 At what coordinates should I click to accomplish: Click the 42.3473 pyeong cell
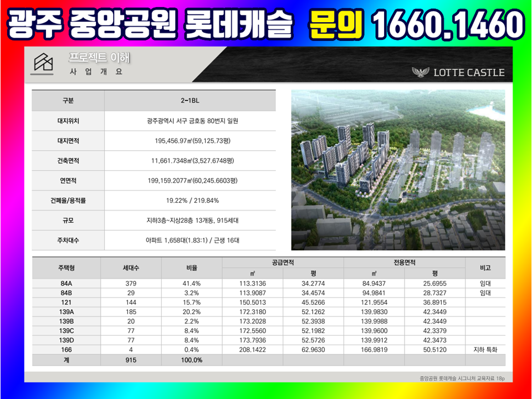coord(434,340)
